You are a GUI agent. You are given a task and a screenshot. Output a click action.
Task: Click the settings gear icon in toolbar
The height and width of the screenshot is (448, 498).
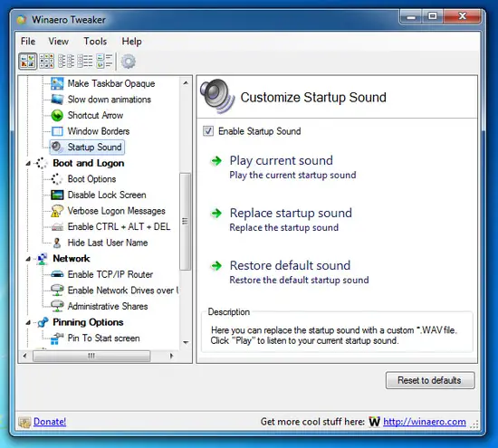tap(129, 62)
